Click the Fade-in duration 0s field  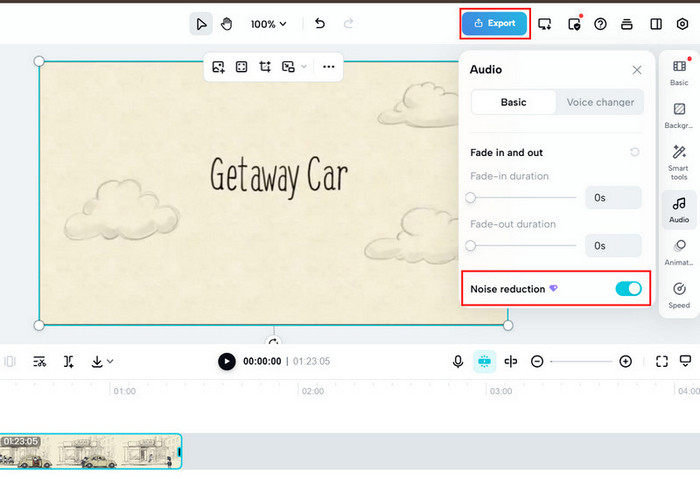(613, 198)
